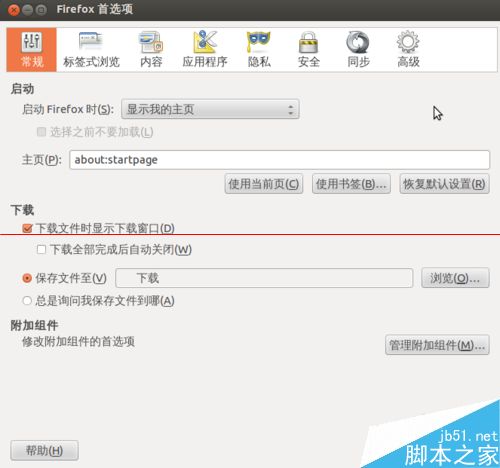Close the Firefox 首选项 window
The height and width of the screenshot is (468, 500).
click(x=14, y=10)
